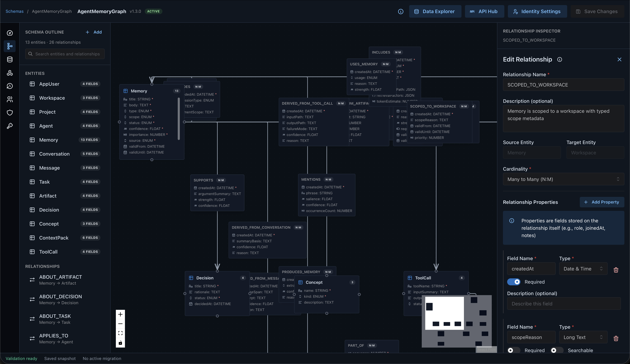Click the Memory entity node table icon
Screen dimensions: 630x364
125,91
